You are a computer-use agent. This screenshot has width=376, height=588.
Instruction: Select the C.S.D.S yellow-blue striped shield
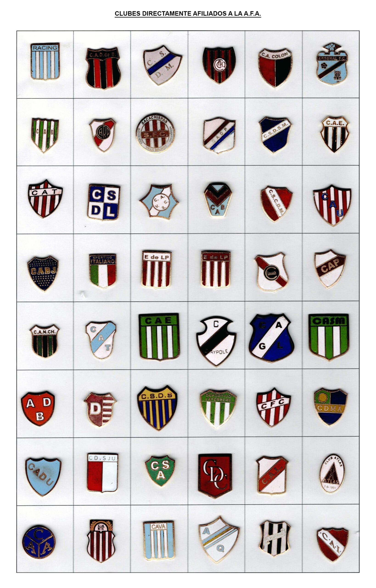click(x=157, y=408)
